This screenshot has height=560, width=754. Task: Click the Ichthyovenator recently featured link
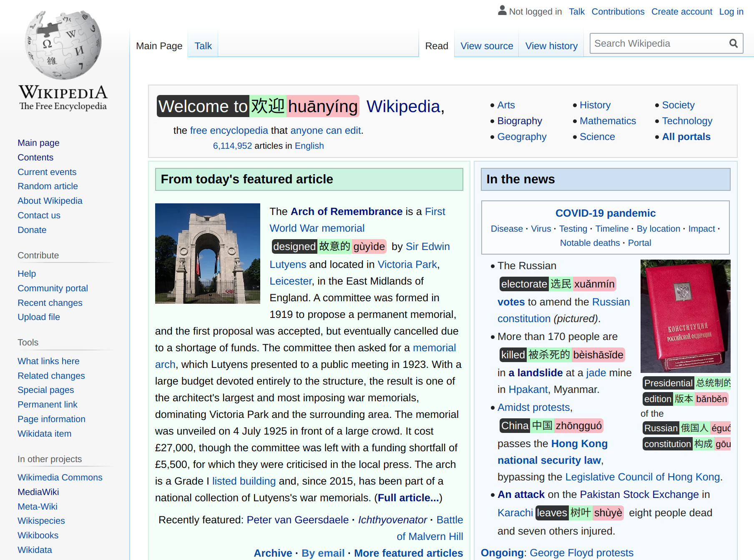tap(392, 520)
